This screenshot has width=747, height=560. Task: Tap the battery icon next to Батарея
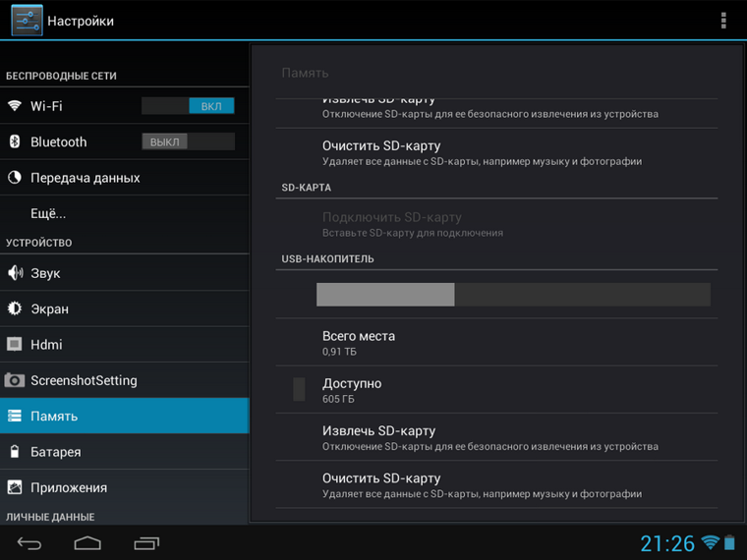pyautogui.click(x=15, y=451)
